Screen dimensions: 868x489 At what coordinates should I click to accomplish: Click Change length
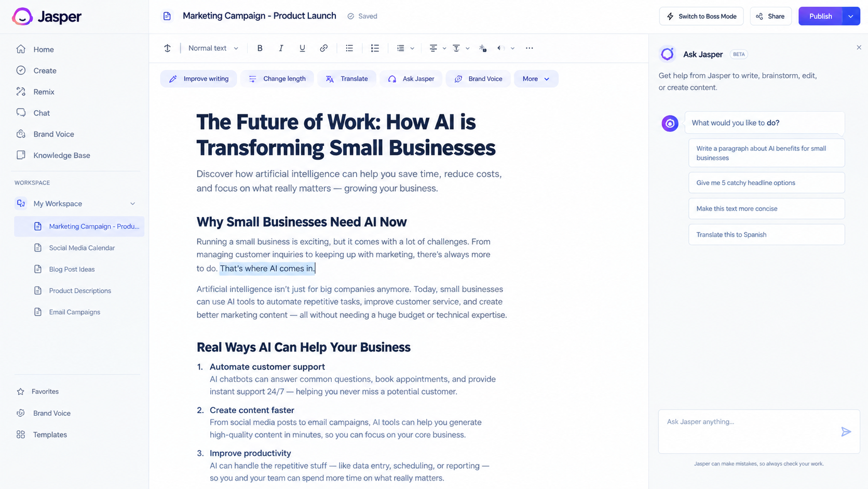tap(277, 79)
